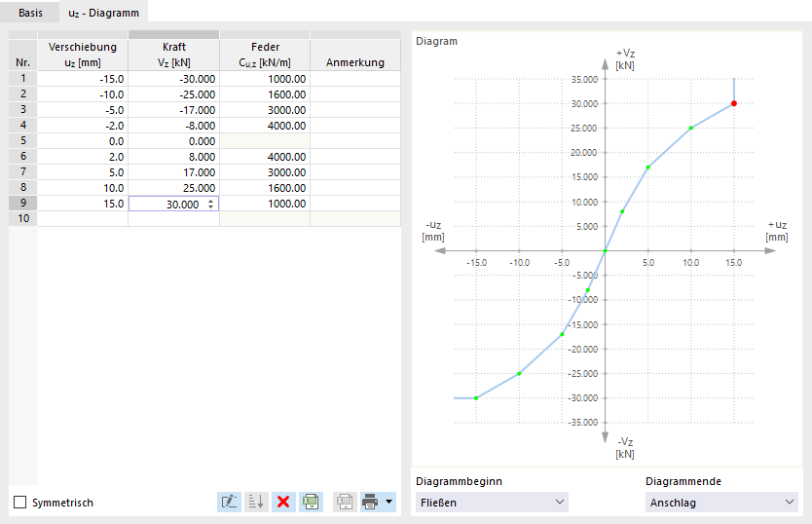
Task: Click the sort rows descending icon
Action: pyautogui.click(x=256, y=502)
